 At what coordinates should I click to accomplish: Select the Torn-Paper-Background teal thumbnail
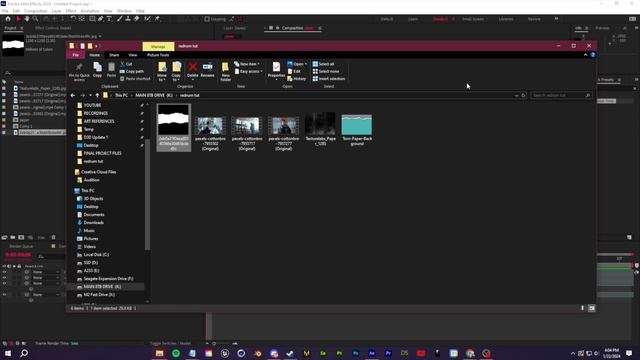click(x=357, y=124)
